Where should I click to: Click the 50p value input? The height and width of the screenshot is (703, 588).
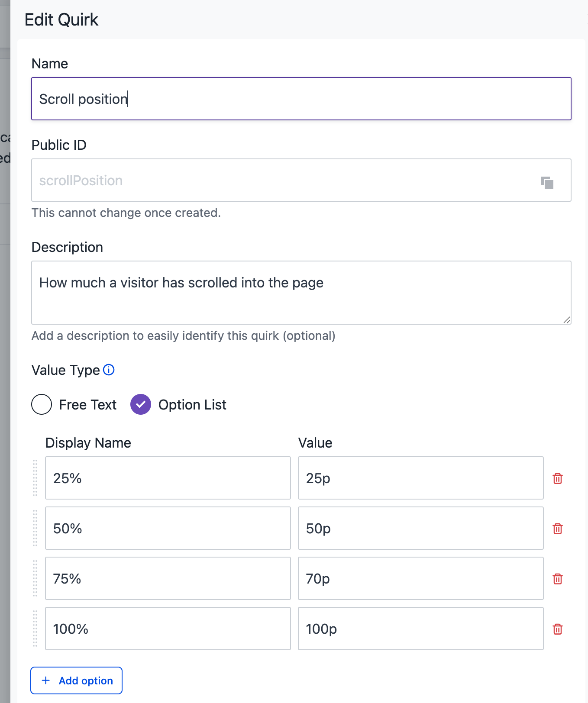coord(420,528)
